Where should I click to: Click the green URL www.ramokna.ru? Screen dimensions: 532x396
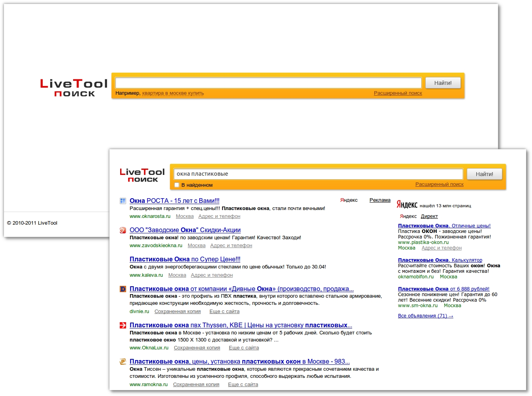coord(149,385)
